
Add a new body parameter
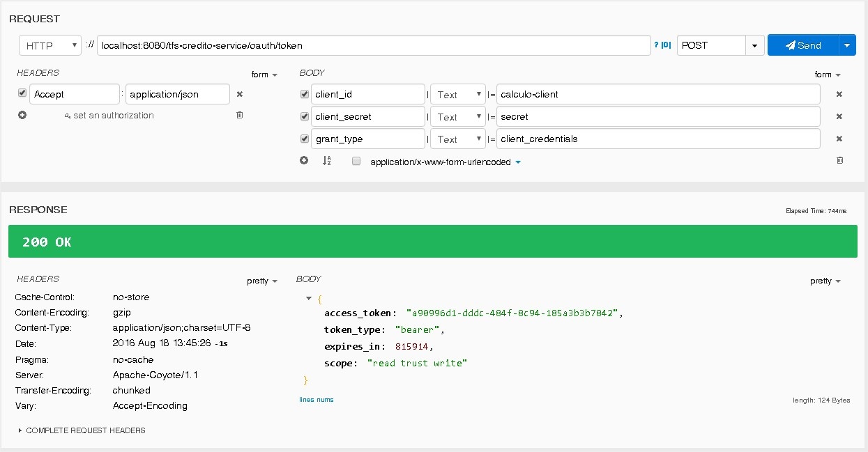tap(304, 161)
